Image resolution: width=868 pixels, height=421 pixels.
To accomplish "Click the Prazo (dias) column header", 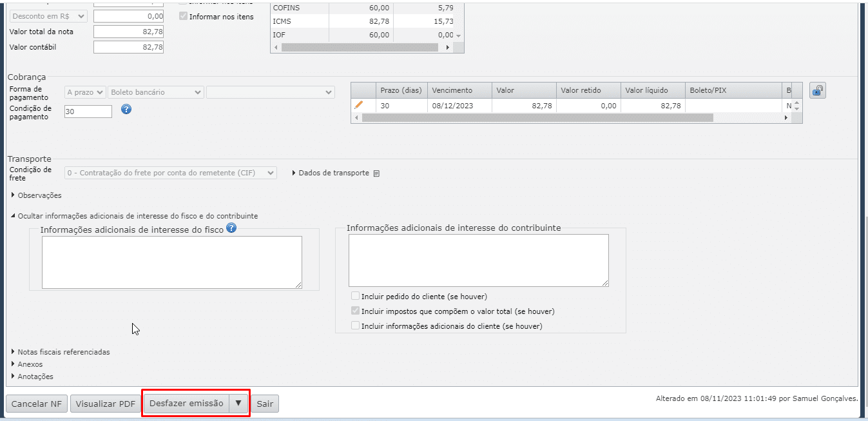I will click(401, 90).
